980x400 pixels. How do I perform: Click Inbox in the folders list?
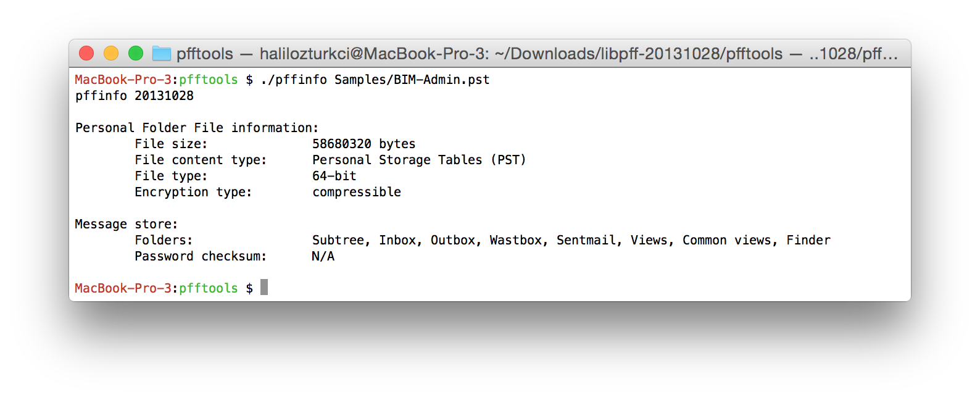point(397,240)
